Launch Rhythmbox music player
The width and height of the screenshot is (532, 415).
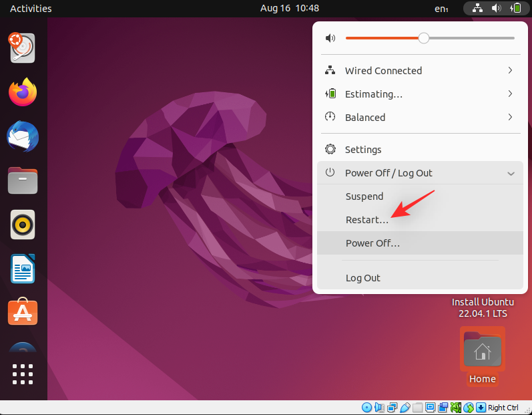coord(23,225)
